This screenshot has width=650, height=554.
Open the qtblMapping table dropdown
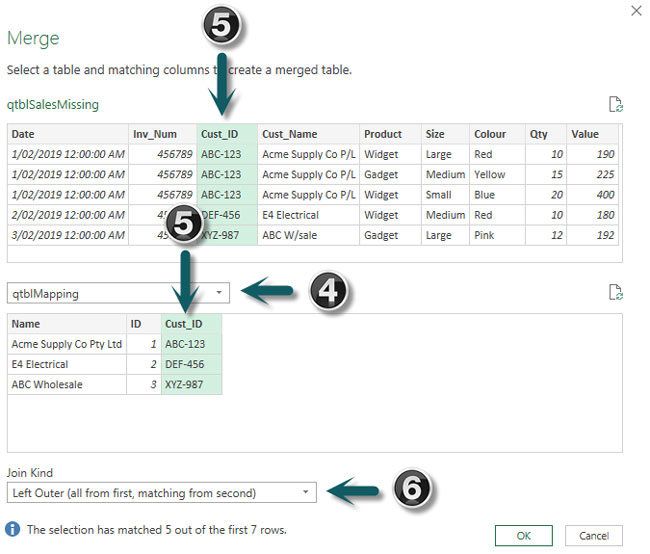tap(219, 293)
